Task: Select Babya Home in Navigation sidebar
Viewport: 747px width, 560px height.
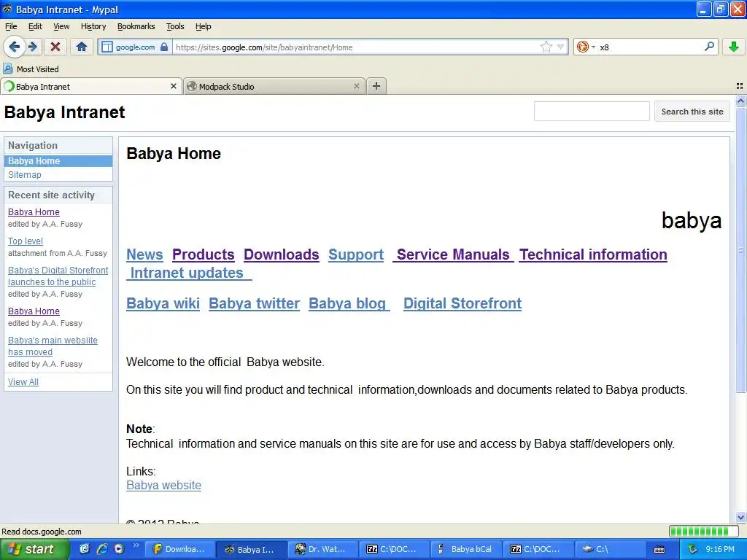Action: (58, 161)
